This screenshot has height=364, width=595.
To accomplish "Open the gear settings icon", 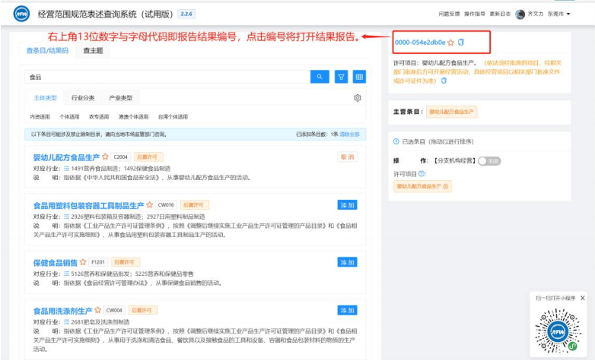I will tap(358, 98).
